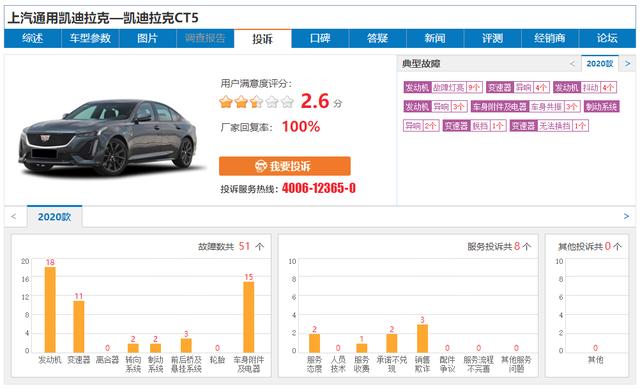Click the right arrow at the chart tab row end
Viewport: 640px width, 389px height.
click(627, 216)
